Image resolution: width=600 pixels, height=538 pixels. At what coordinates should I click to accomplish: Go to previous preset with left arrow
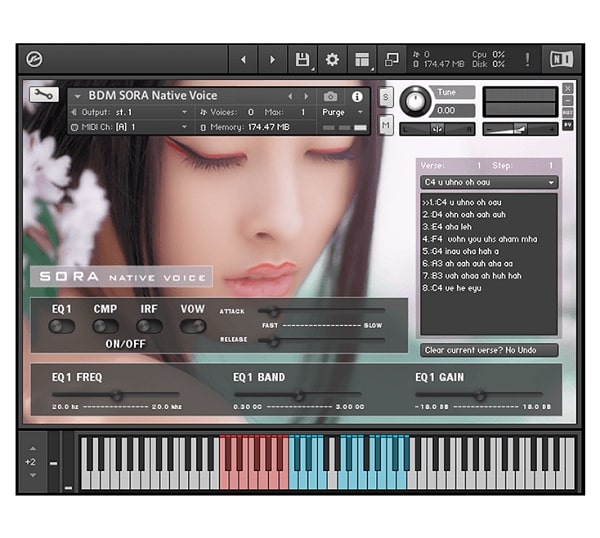(243, 60)
